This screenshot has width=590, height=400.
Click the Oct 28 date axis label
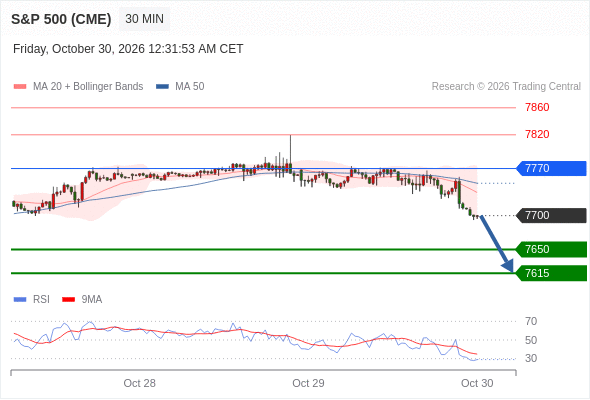click(x=140, y=383)
